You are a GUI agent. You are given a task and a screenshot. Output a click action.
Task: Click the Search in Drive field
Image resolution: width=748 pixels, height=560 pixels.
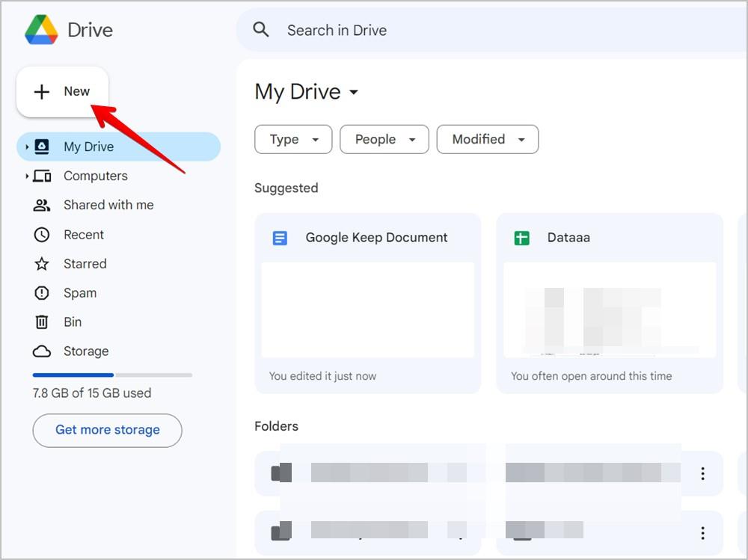coord(492,30)
